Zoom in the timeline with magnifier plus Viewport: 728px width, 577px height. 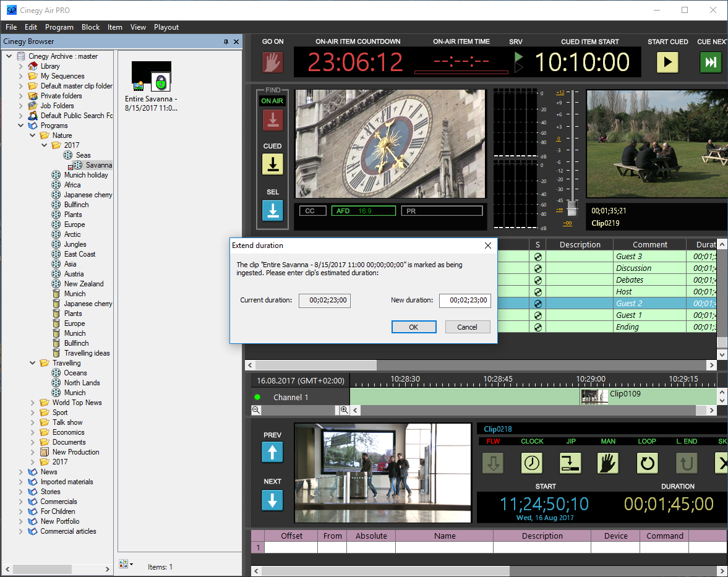click(344, 410)
